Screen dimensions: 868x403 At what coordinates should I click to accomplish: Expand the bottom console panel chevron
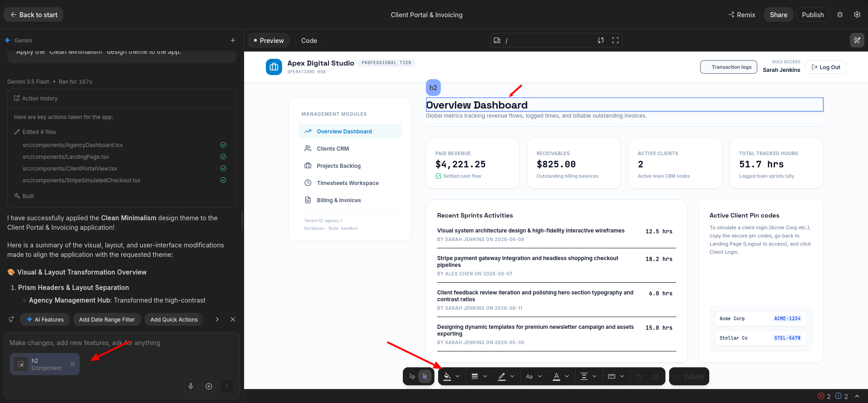(857, 396)
